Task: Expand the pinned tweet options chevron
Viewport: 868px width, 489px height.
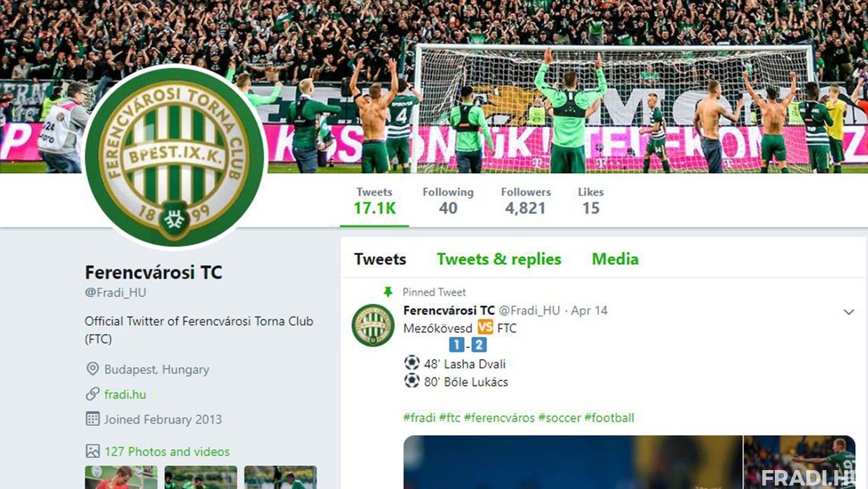Action: point(848,312)
